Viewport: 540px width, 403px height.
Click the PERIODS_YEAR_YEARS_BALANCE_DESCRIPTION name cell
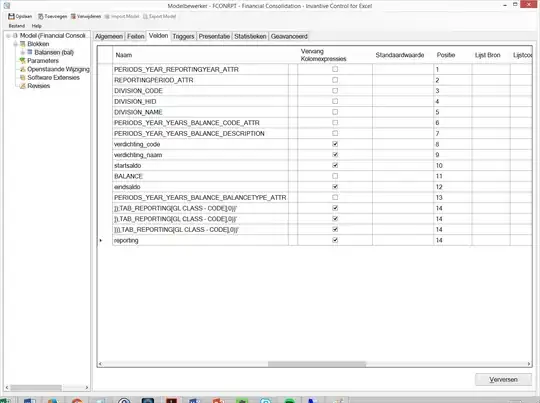[x=200, y=134]
